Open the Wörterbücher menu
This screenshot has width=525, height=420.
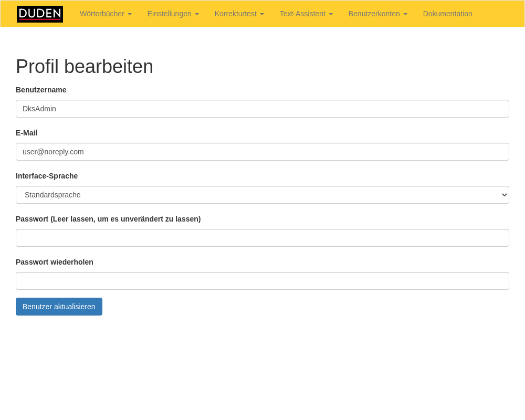(106, 14)
